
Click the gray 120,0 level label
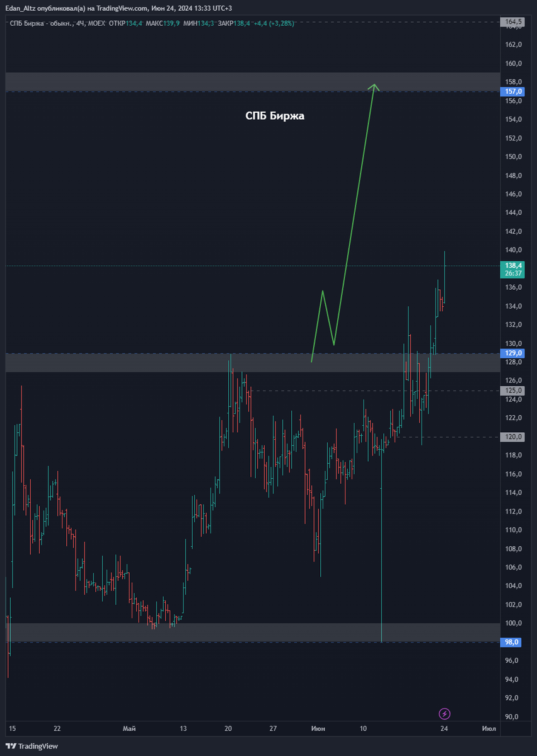click(511, 437)
